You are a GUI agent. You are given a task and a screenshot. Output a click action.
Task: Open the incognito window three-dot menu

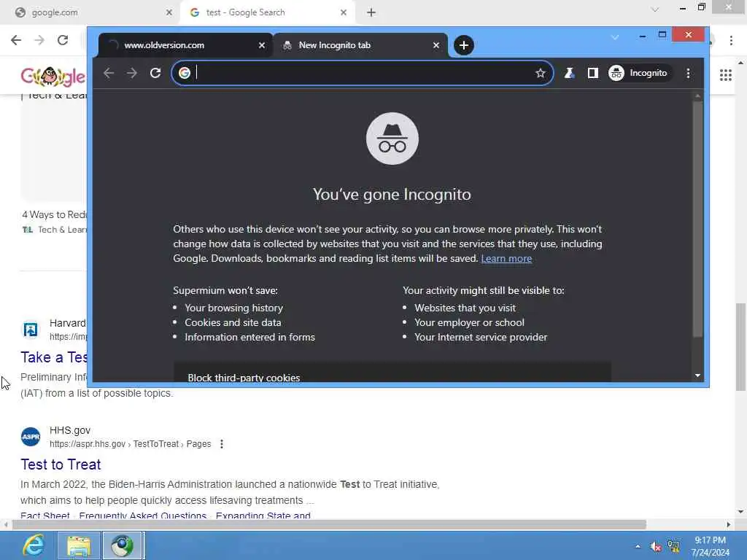[688, 73]
